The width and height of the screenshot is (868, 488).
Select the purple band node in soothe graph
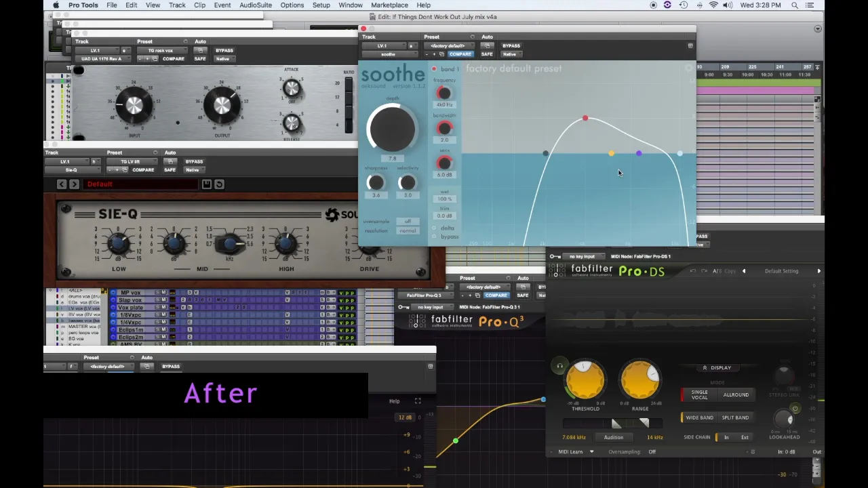[639, 154]
